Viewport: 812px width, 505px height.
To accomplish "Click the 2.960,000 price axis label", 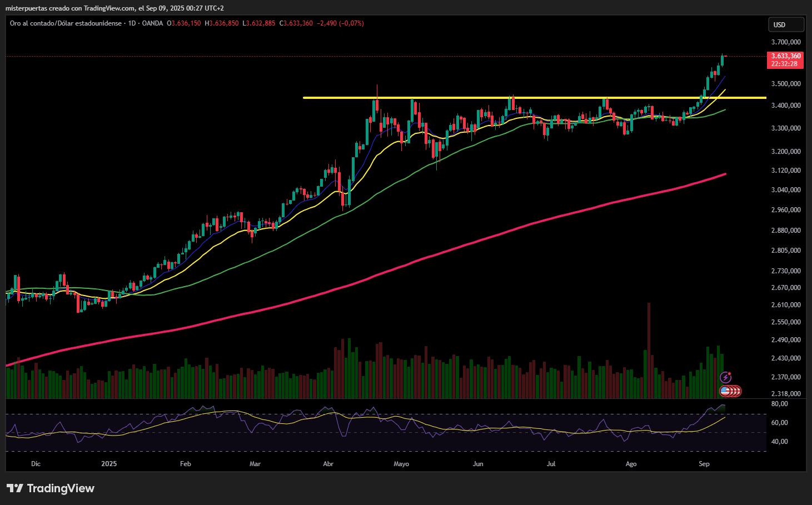I will coord(786,210).
